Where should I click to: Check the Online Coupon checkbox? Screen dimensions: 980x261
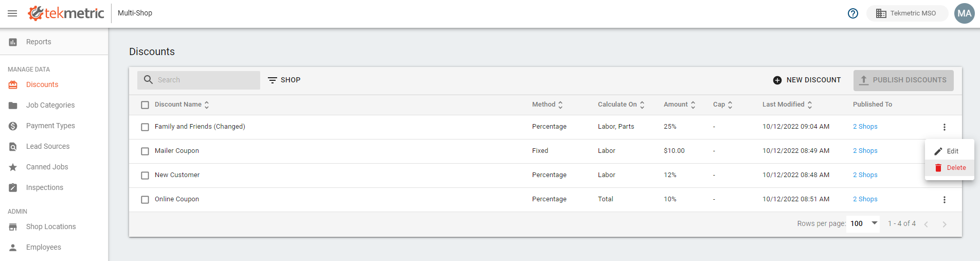pyautogui.click(x=145, y=200)
